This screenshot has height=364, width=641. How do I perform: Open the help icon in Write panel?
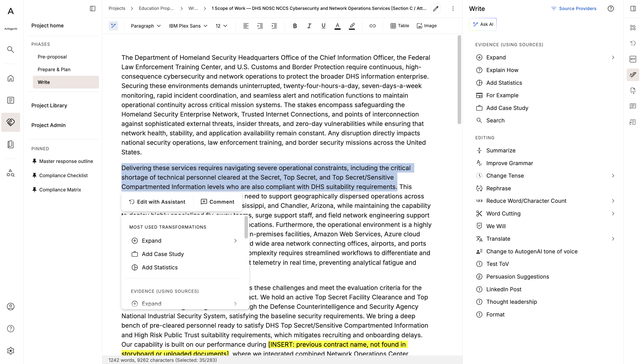[x=611, y=9]
